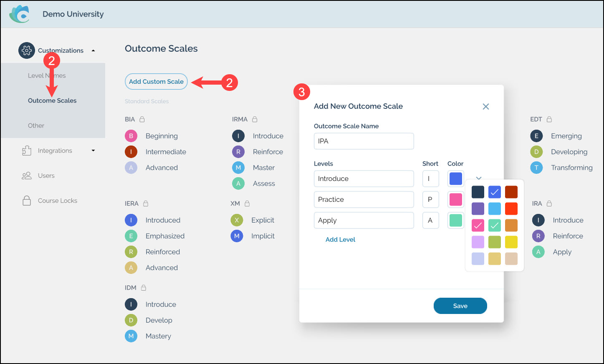Click the Integrations puzzle icon
The height and width of the screenshot is (364, 604).
point(27,151)
